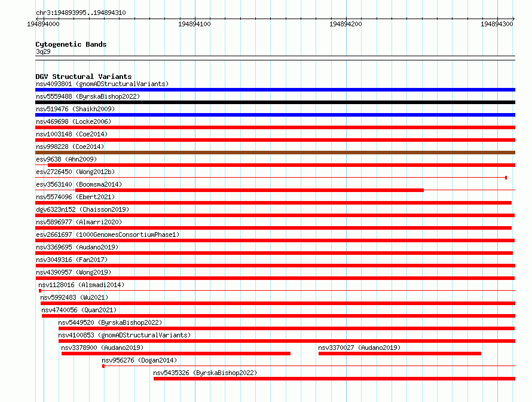Select the nsv5559488 ByrskaBishop2022 black bar
This screenshot has height=402, width=532.
point(275,102)
